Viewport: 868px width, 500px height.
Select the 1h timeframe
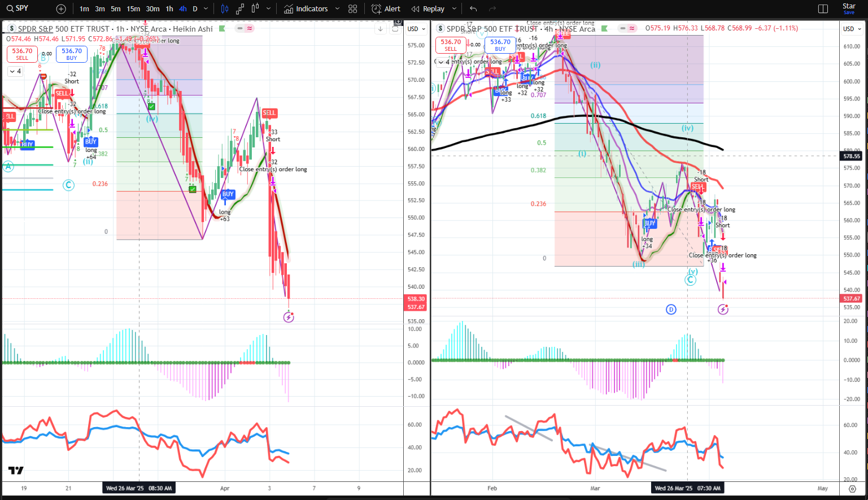point(169,9)
